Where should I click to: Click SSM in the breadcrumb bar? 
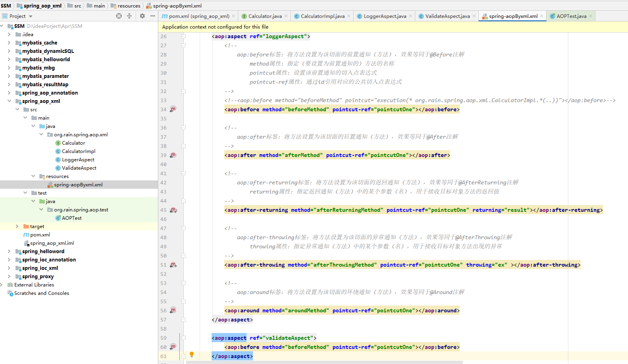(6, 6)
